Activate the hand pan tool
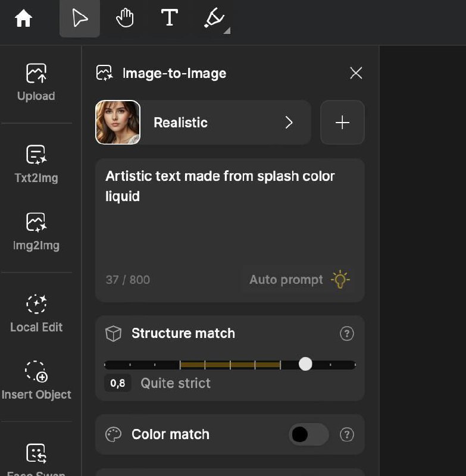Screen dimensions: 466x476 tap(125, 18)
